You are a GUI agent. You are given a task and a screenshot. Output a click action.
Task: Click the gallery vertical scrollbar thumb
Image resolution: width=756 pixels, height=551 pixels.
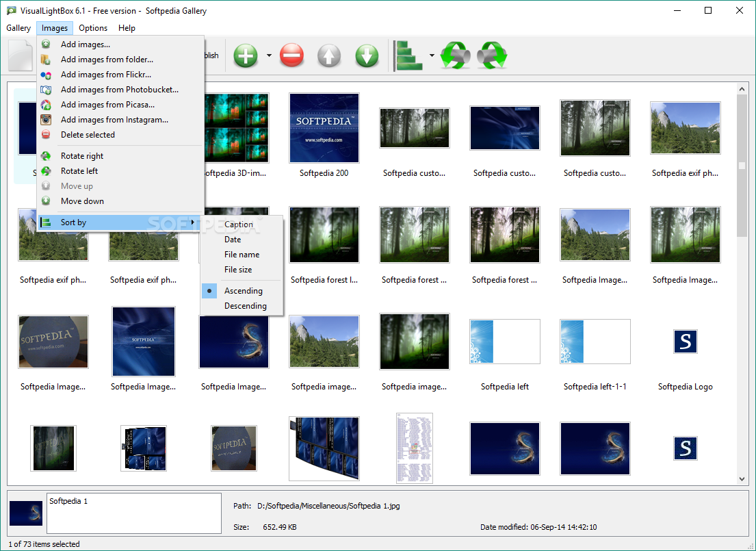point(742,166)
